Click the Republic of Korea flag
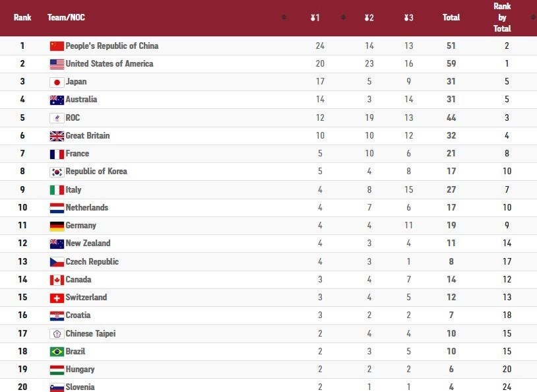Viewport: 537px width, 392px height. tap(57, 172)
